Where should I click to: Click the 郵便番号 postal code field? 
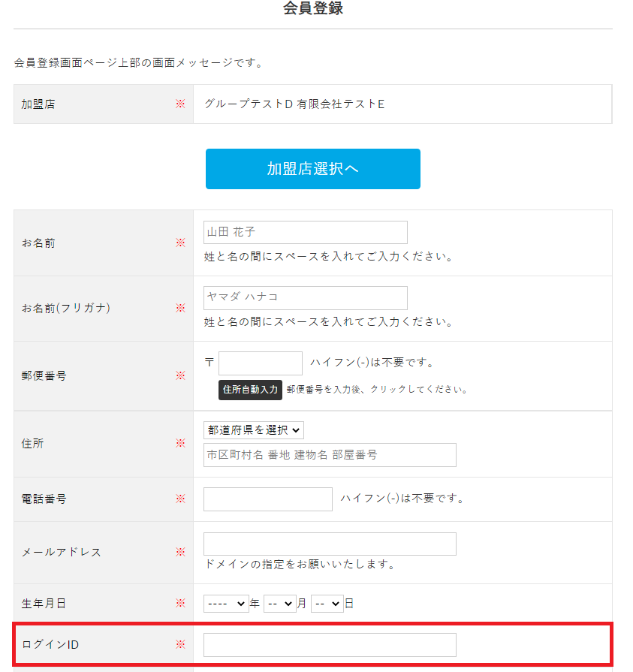pos(260,363)
